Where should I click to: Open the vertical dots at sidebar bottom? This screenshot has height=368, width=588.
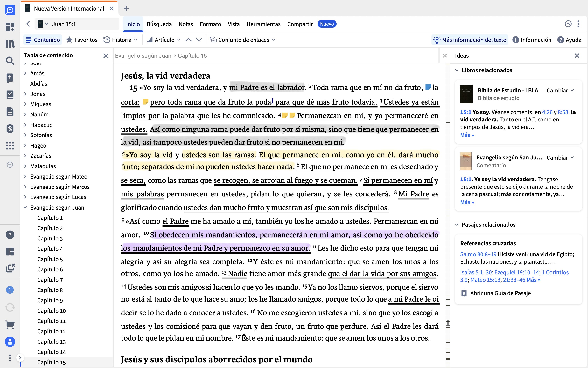[10, 358]
